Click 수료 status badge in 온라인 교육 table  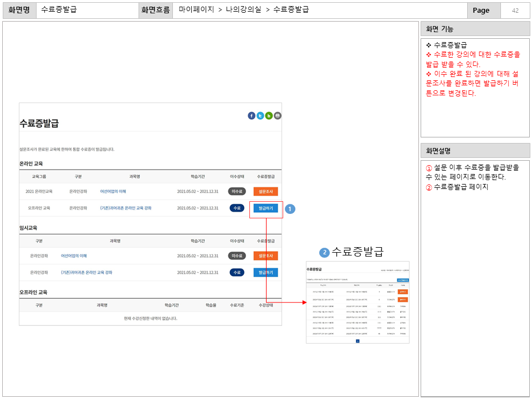pos(237,208)
